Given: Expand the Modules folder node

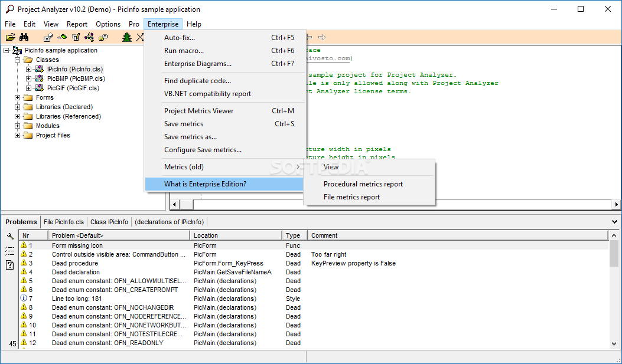Looking at the screenshot, I should tap(18, 126).
